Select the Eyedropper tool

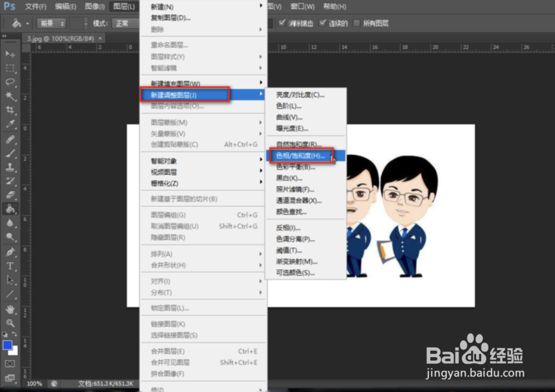[x=10, y=124]
